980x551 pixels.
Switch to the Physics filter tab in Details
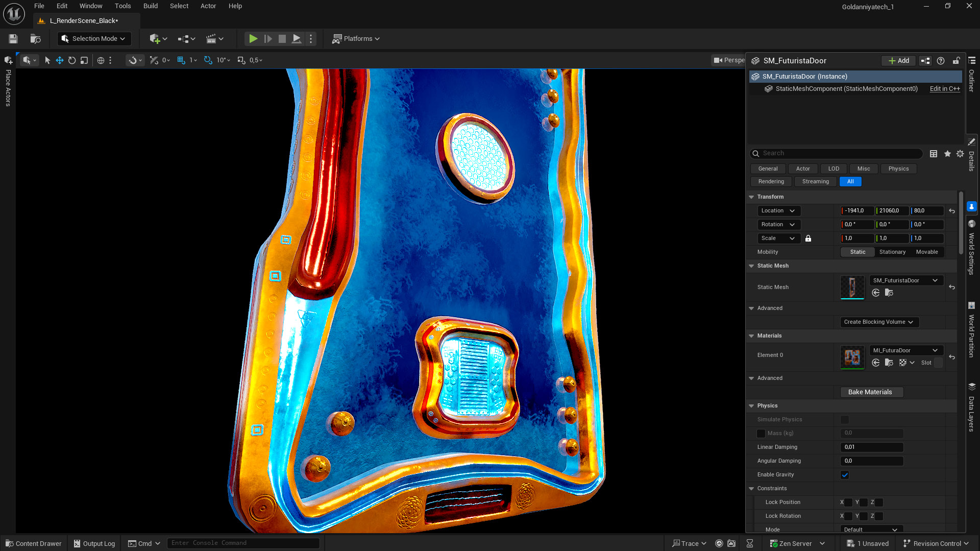click(x=898, y=169)
